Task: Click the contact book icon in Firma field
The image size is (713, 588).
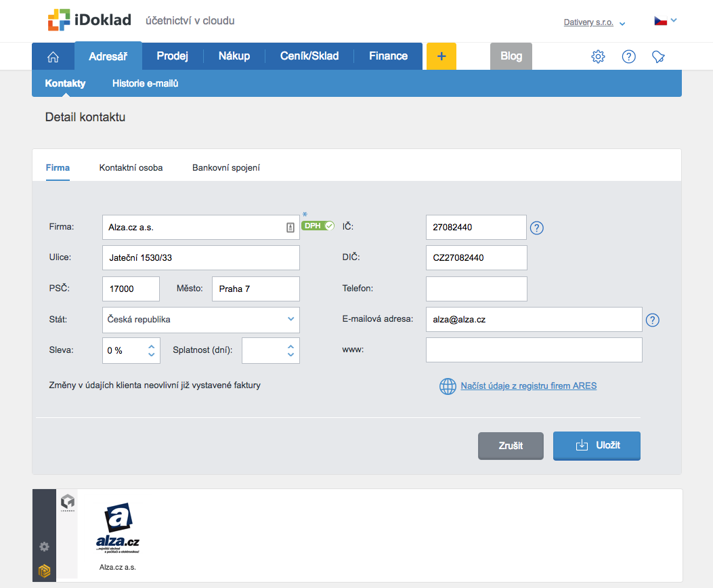Action: point(290,228)
